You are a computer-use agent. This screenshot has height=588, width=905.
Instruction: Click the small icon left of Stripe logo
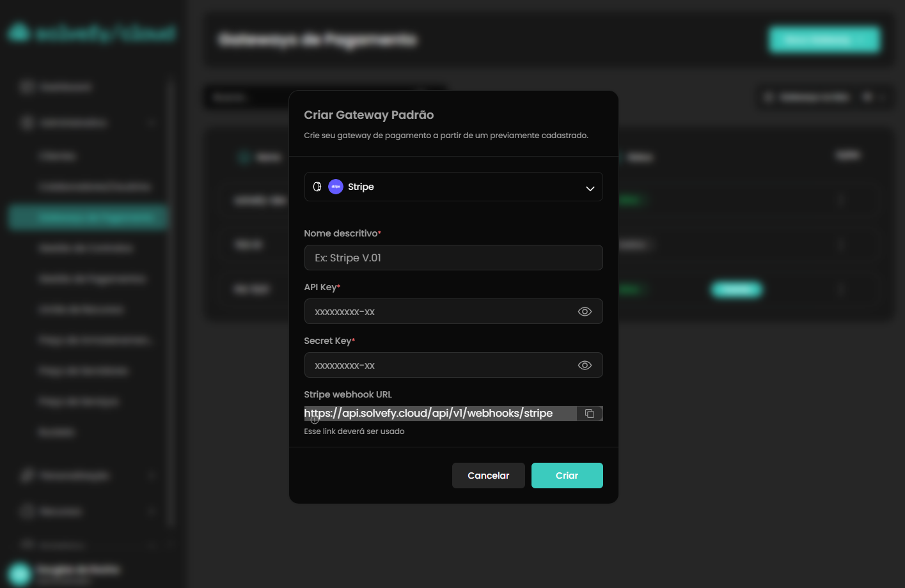coord(317,187)
